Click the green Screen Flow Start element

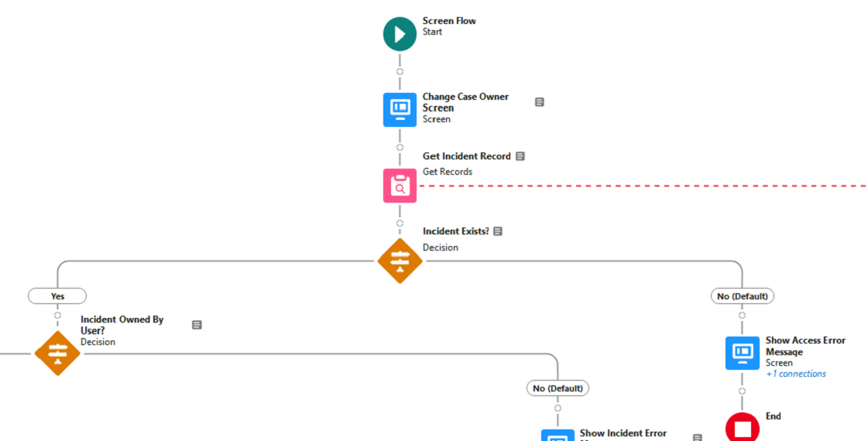pos(400,34)
